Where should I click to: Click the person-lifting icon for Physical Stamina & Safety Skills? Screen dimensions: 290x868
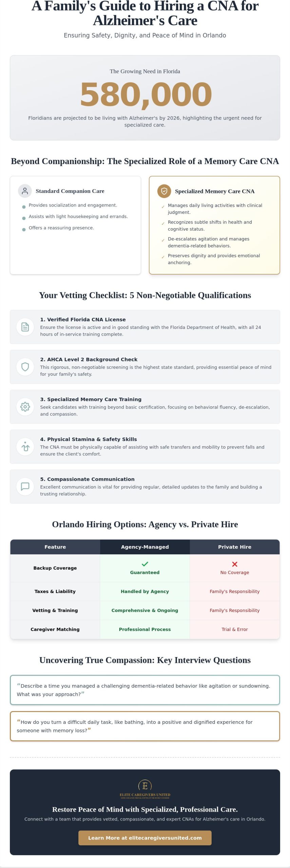(25, 447)
